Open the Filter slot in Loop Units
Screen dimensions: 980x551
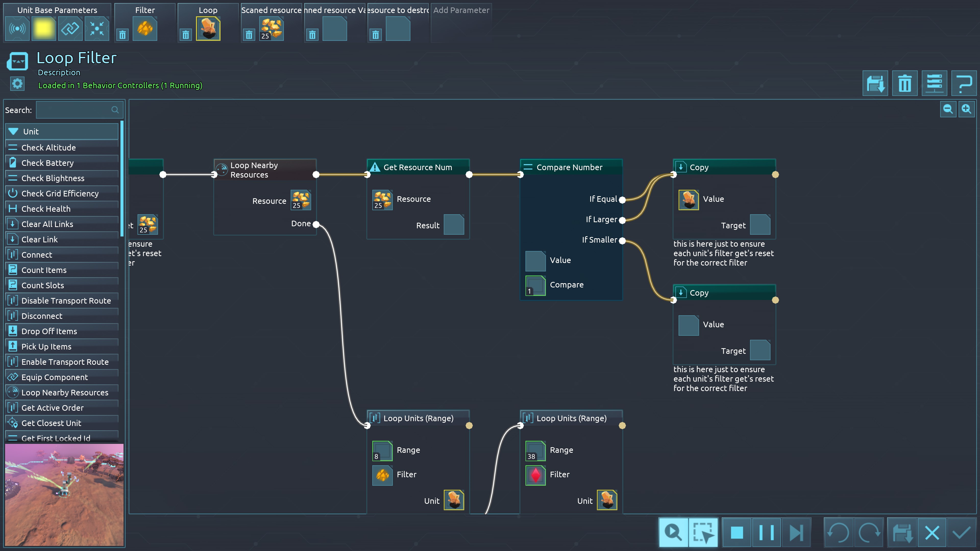[382, 474]
